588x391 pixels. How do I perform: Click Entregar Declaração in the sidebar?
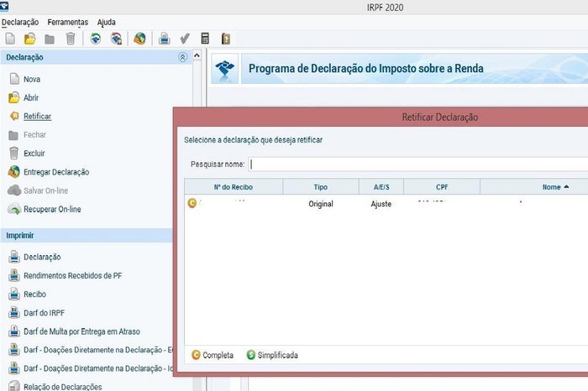(56, 172)
